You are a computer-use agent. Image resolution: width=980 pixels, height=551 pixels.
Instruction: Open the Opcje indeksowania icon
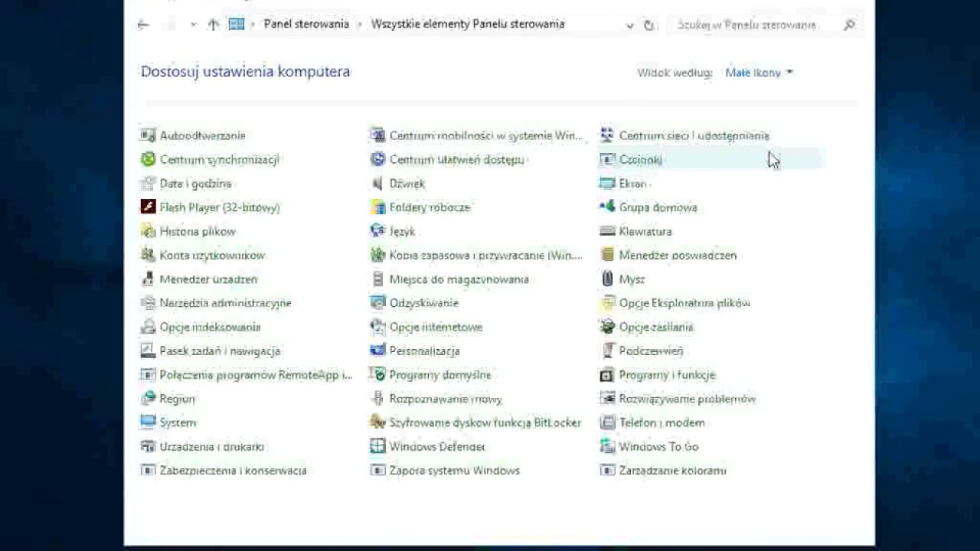[x=148, y=327]
